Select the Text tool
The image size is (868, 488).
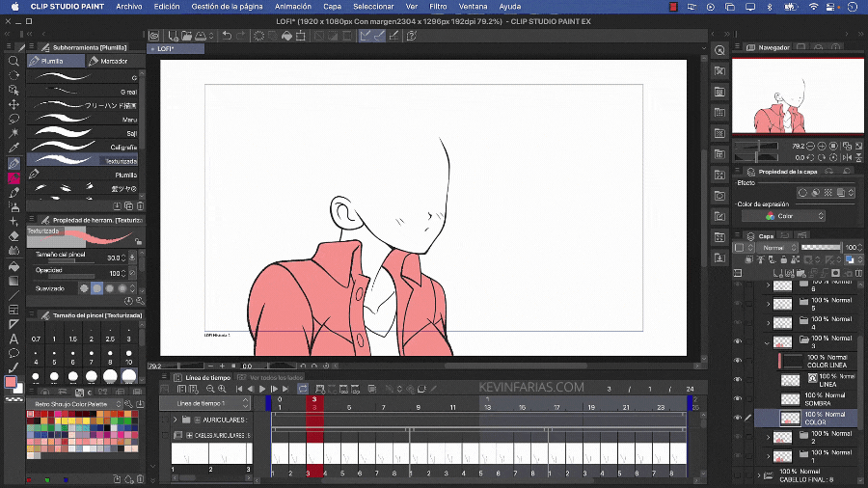[14, 339]
